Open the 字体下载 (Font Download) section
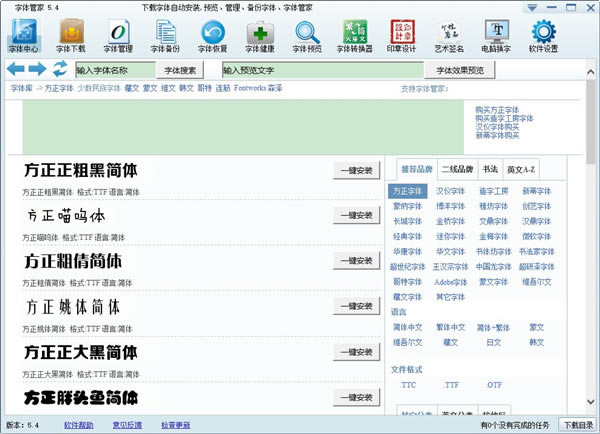This screenshot has height=434, width=600. pyautogui.click(x=70, y=35)
